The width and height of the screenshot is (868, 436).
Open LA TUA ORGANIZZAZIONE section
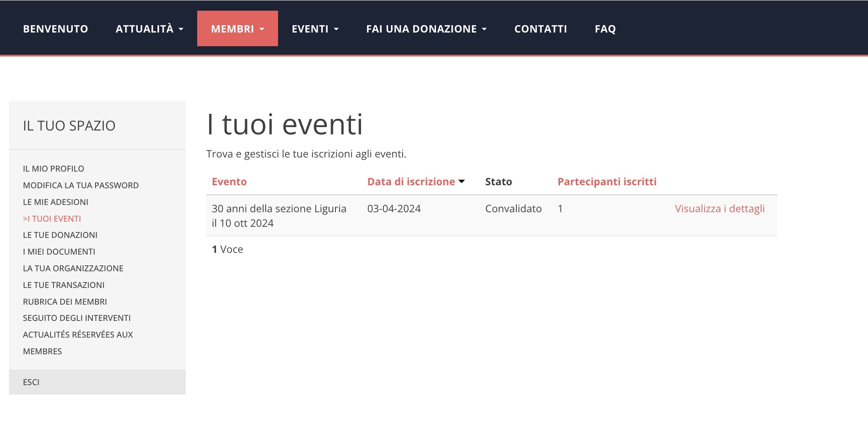pyautogui.click(x=73, y=268)
